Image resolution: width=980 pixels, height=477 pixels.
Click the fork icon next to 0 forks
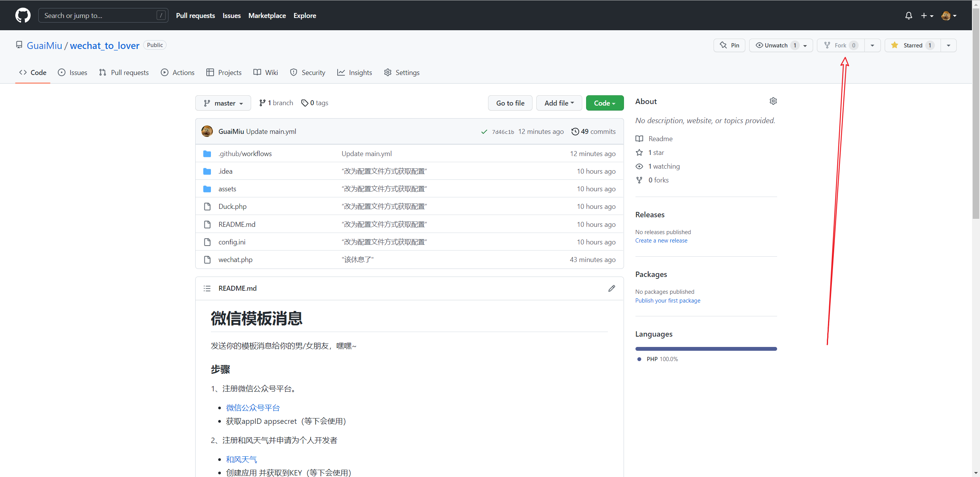[x=639, y=180]
